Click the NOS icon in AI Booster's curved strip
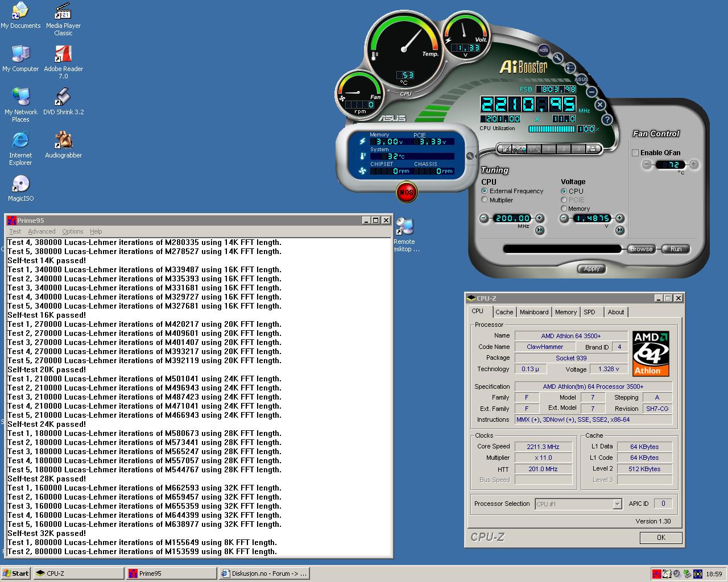 pyautogui.click(x=544, y=50)
